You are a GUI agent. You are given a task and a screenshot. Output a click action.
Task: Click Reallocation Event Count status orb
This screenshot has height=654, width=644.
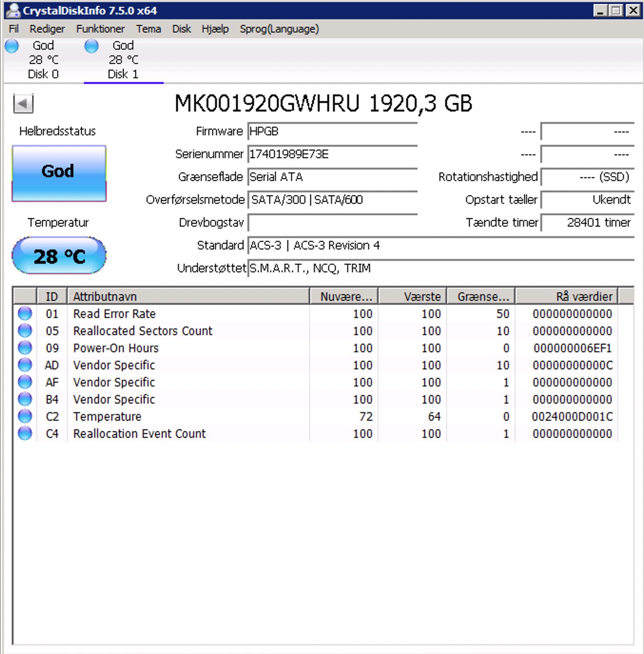tap(25, 434)
